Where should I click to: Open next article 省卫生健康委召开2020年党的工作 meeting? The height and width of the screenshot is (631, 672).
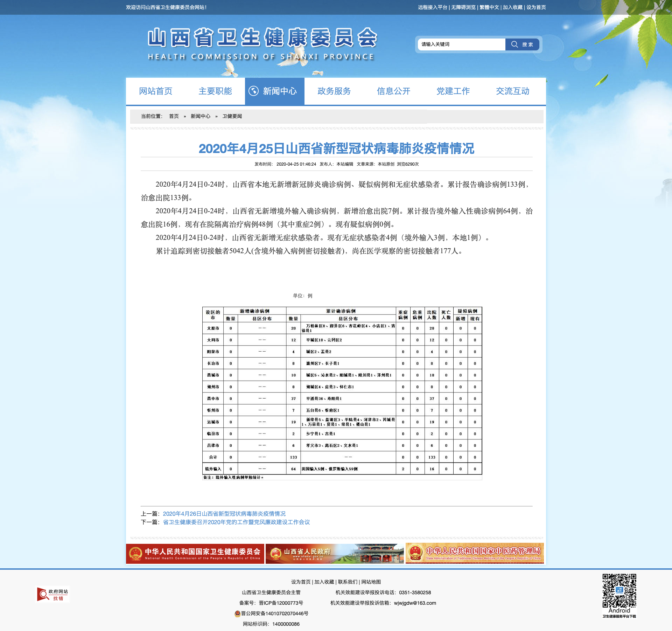tap(237, 522)
